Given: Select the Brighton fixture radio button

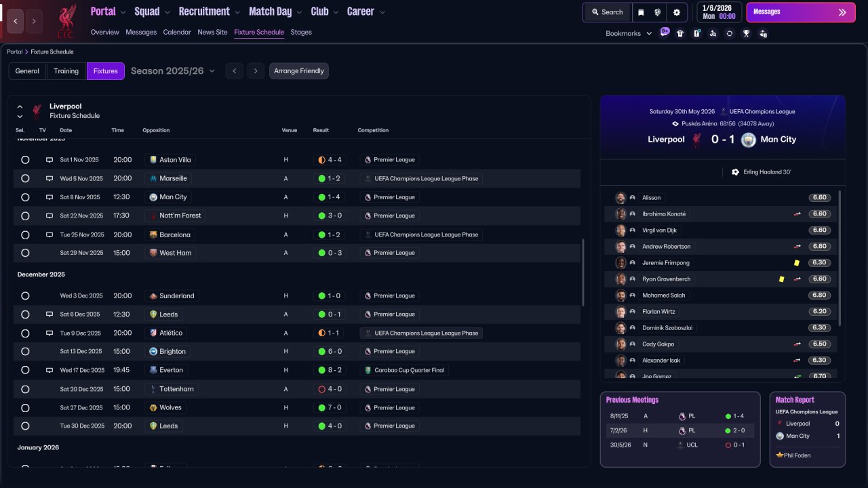Looking at the screenshot, I should pos(25,352).
